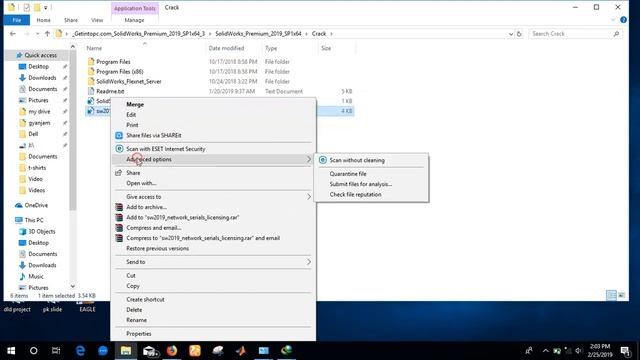This screenshot has width=640, height=360.
Task: Select the SolidWorks_Flexnet_Server folder
Action: 129,81
